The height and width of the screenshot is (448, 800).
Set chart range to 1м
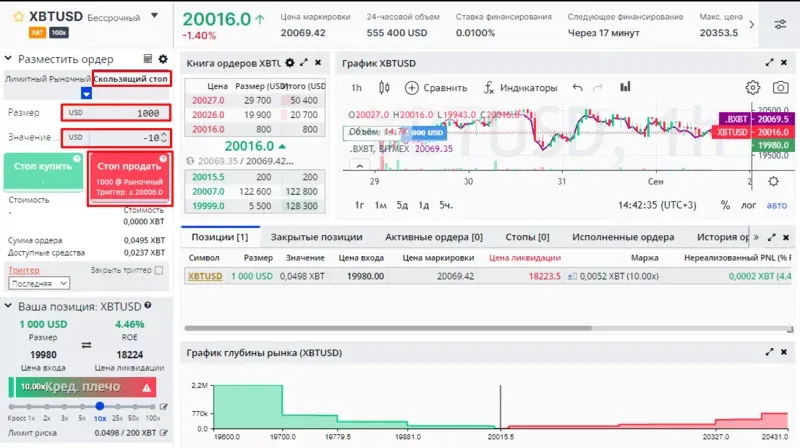tap(381, 205)
